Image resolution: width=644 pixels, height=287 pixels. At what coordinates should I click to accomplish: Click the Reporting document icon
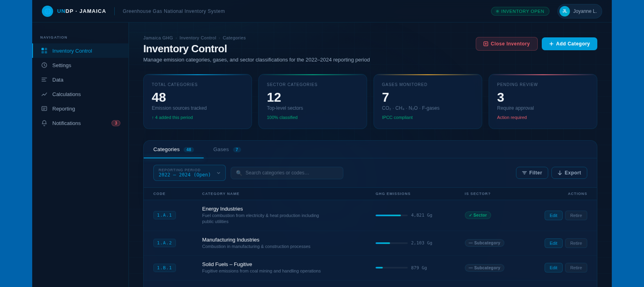click(44, 109)
